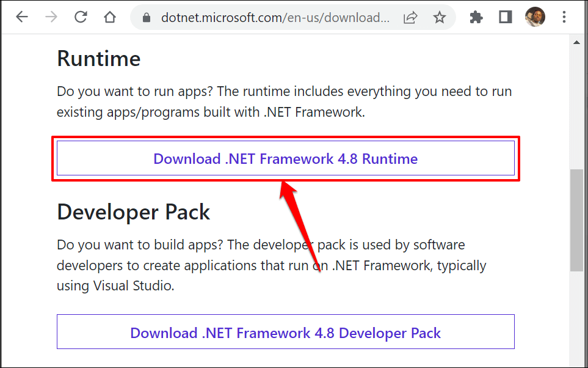This screenshot has height=368, width=588.
Task: Bookmark this page with the star icon
Action: click(x=440, y=18)
